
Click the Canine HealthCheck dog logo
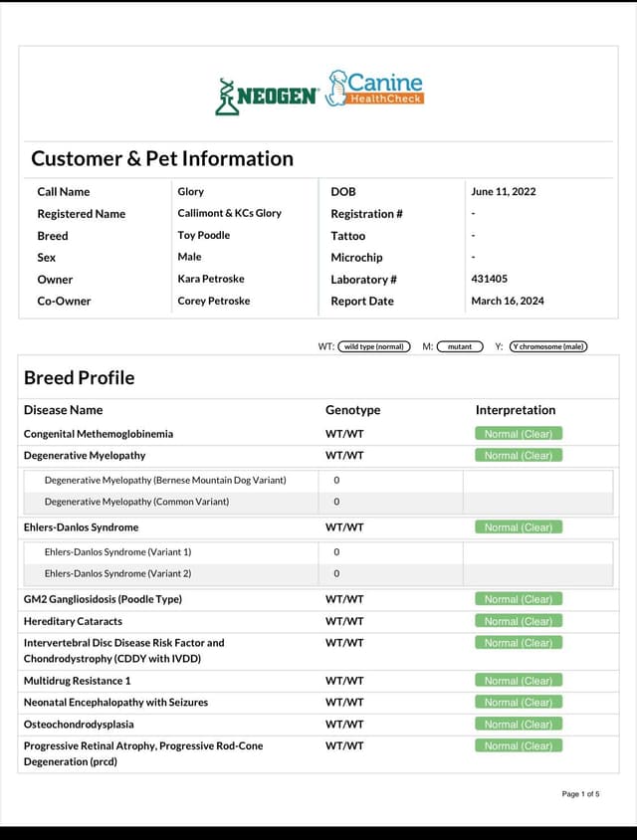click(x=374, y=88)
